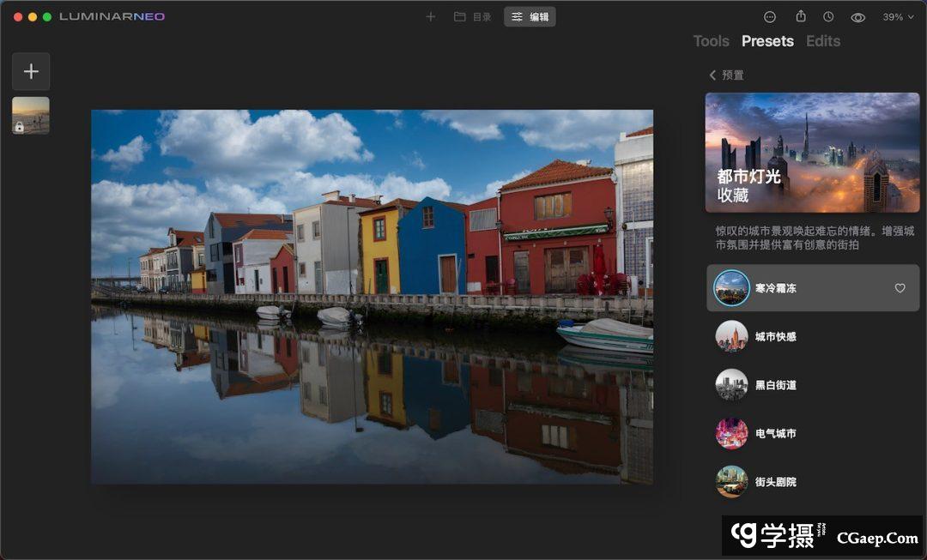Click the share export icon

point(801,17)
